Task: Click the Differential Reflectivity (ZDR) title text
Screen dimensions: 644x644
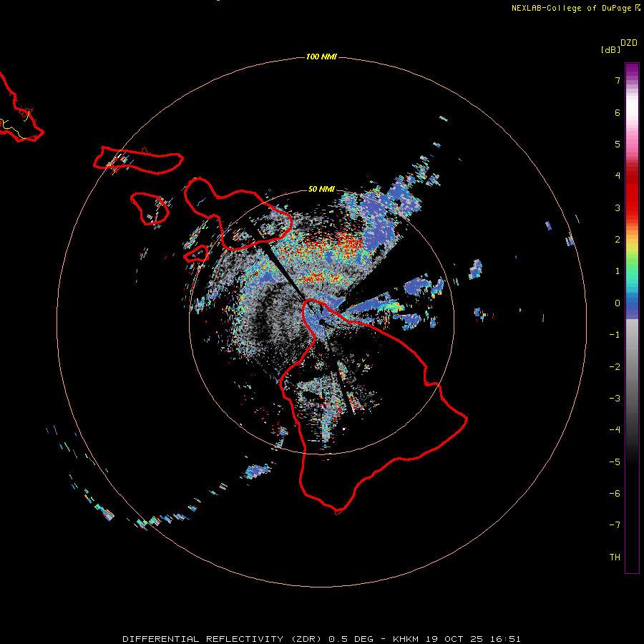Action: [x=222, y=639]
